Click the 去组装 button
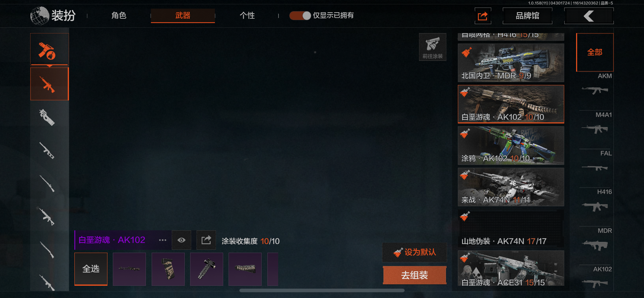 [415, 275]
